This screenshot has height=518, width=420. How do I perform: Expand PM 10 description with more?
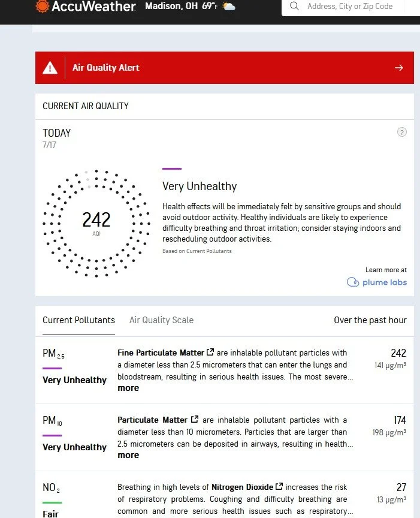click(128, 455)
